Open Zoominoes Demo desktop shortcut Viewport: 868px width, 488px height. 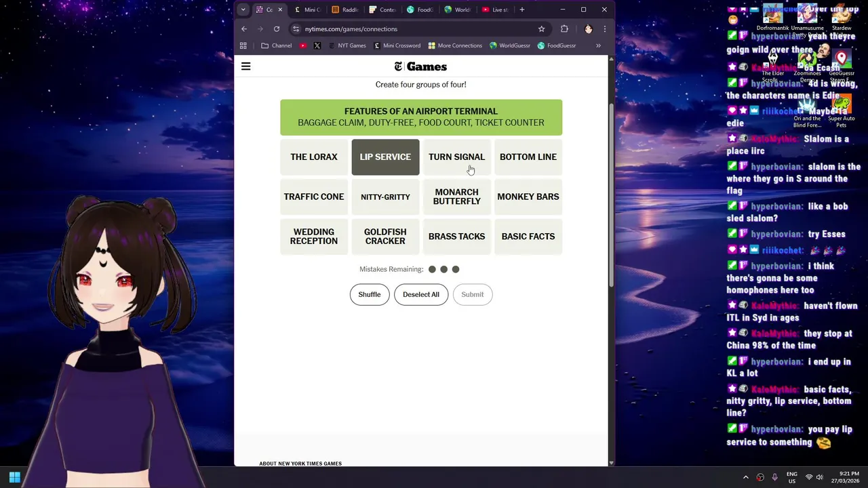(807, 64)
